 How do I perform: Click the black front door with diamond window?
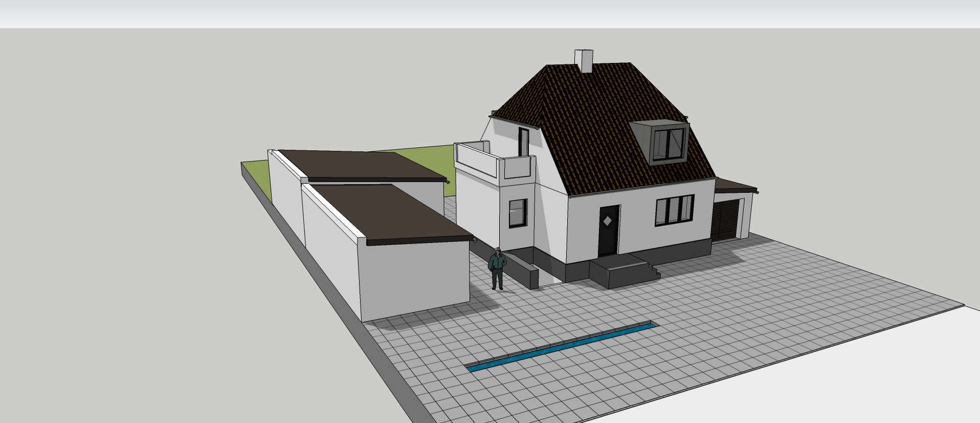[608, 231]
